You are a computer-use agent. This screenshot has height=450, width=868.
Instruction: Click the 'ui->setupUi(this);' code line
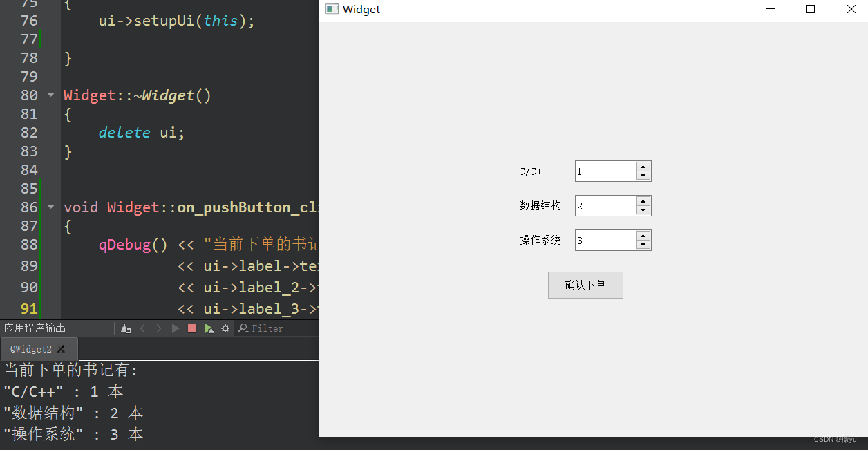pyautogui.click(x=177, y=21)
